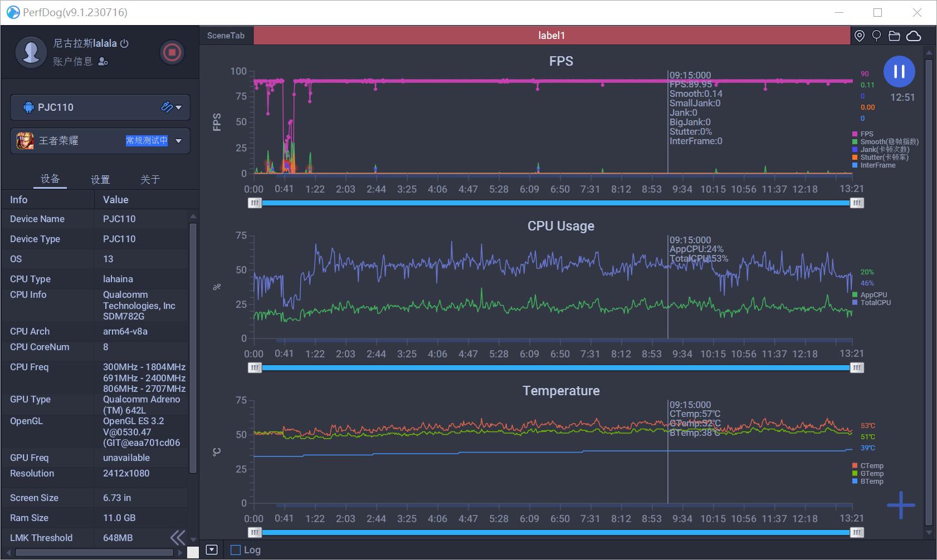
Task: Click the logout power icon beside username
Action: pyautogui.click(x=125, y=43)
